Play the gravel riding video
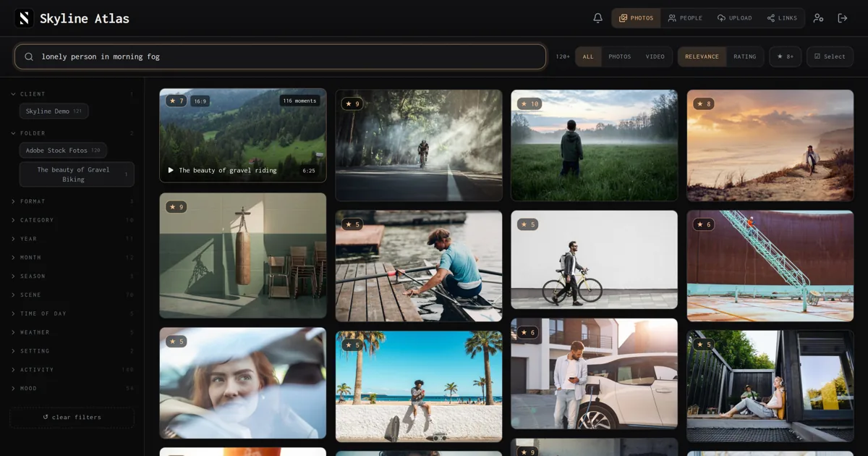The width and height of the screenshot is (868, 456). tap(171, 170)
